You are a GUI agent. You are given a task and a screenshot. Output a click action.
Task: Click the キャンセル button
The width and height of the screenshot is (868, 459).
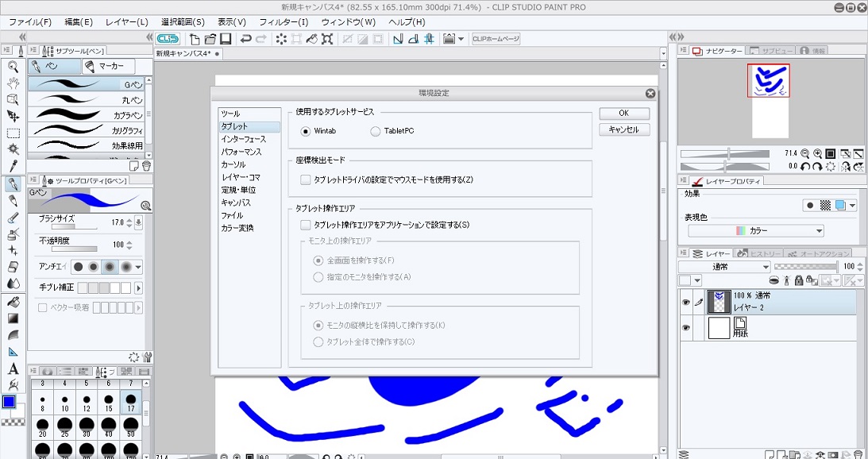click(x=624, y=129)
